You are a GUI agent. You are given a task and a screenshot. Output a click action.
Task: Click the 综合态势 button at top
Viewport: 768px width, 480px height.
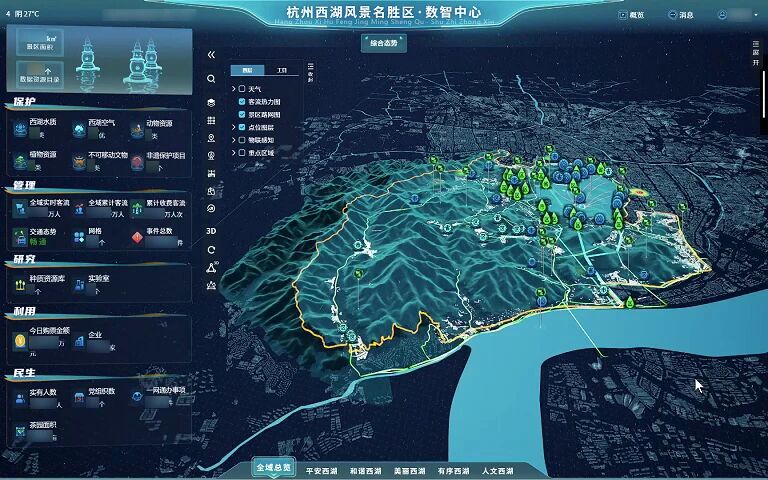point(383,43)
